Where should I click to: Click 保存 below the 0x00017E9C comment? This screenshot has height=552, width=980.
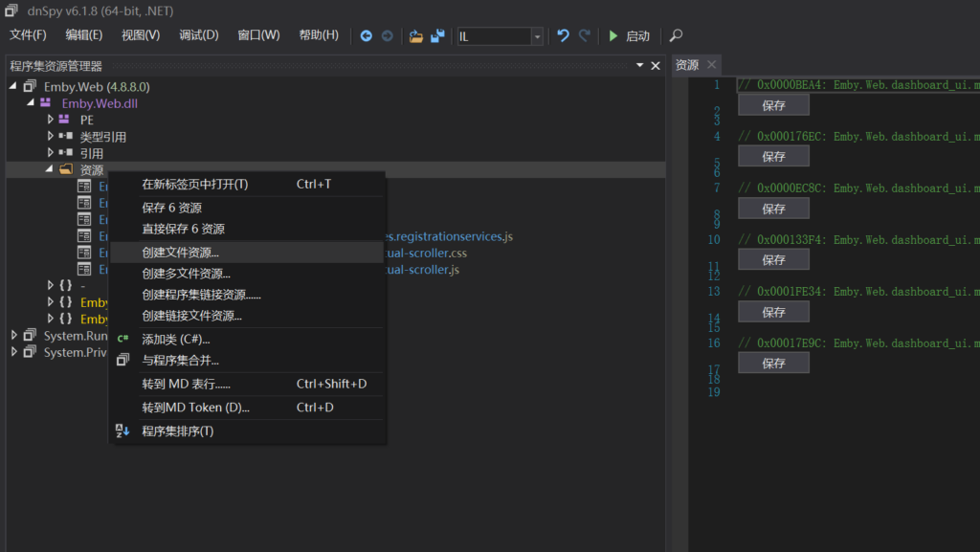(x=773, y=363)
